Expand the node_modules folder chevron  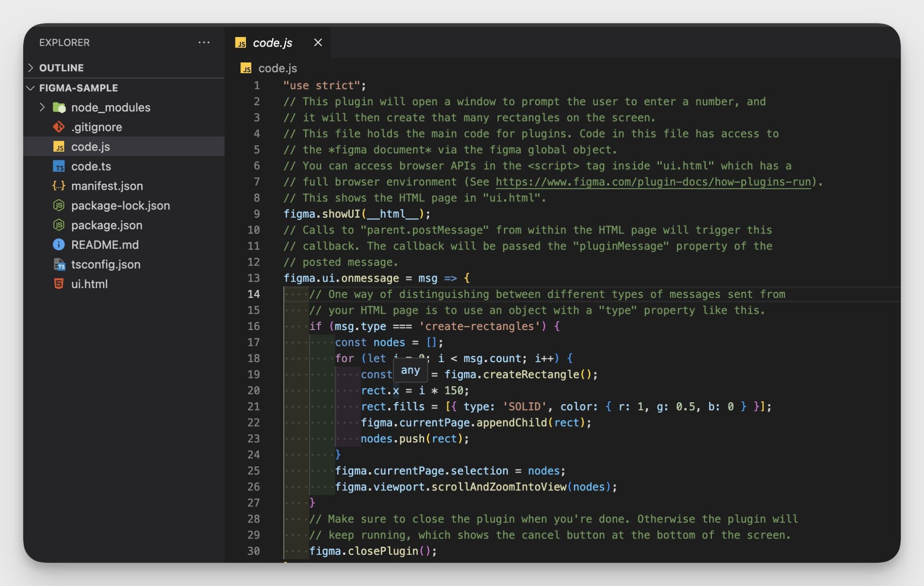pos(42,107)
